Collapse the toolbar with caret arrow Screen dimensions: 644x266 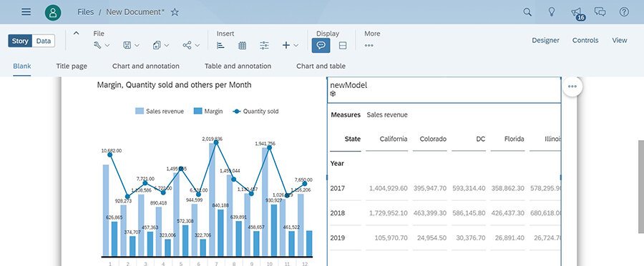tap(76, 33)
